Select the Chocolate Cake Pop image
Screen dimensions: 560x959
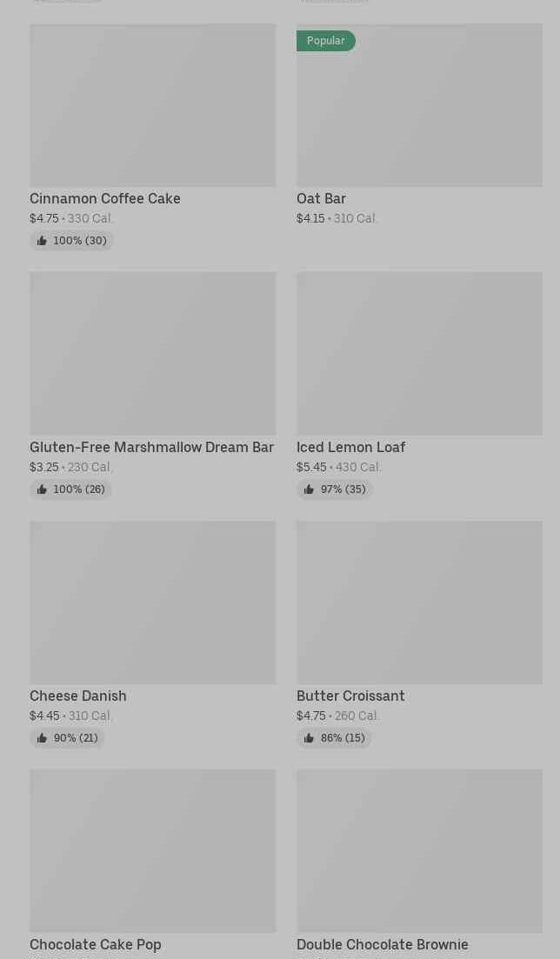(x=152, y=850)
